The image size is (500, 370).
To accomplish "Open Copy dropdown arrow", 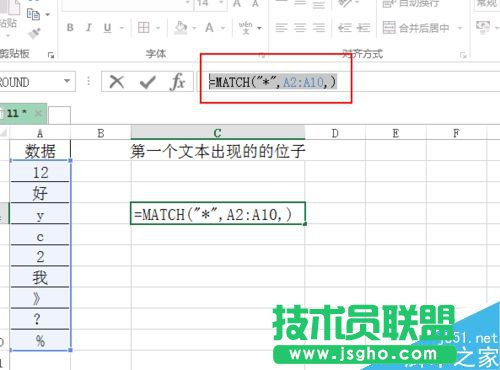I will click(x=48, y=14).
